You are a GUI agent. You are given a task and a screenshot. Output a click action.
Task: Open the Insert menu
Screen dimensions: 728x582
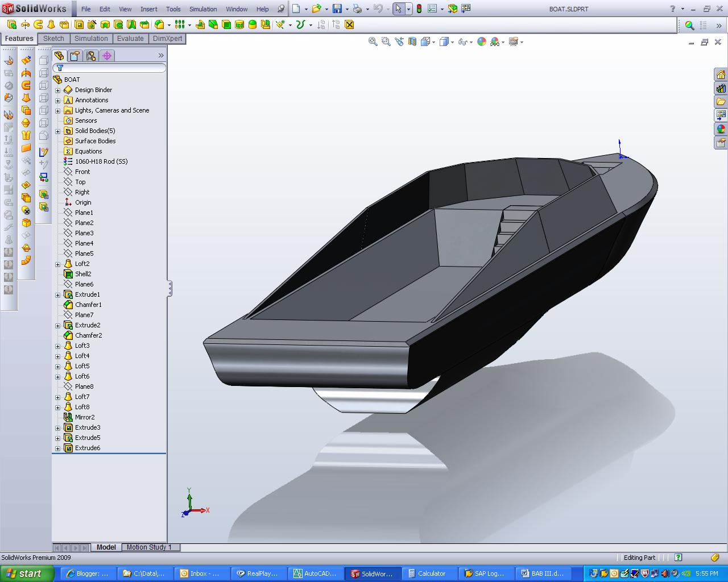point(148,9)
